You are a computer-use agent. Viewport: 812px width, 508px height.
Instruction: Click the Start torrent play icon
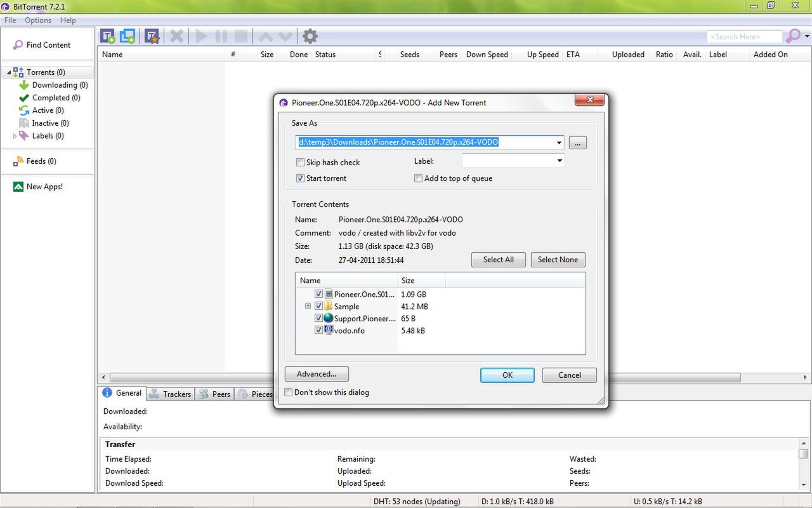tap(202, 36)
